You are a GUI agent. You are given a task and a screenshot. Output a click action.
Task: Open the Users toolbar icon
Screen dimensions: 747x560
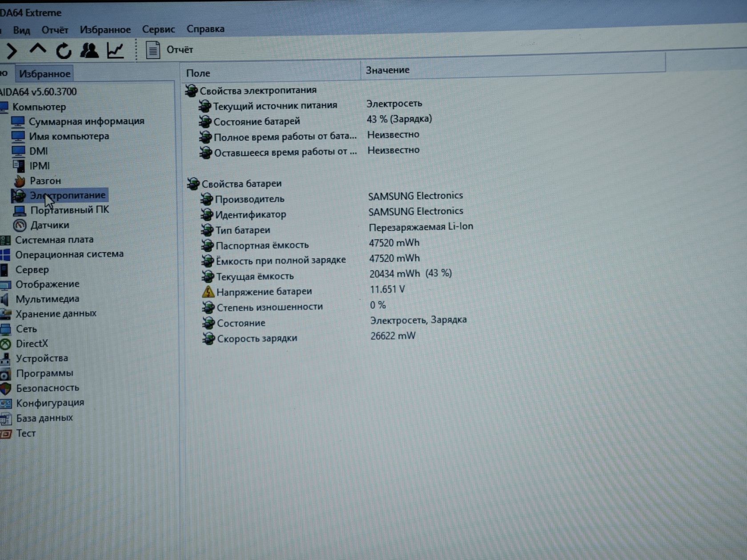pos(89,50)
